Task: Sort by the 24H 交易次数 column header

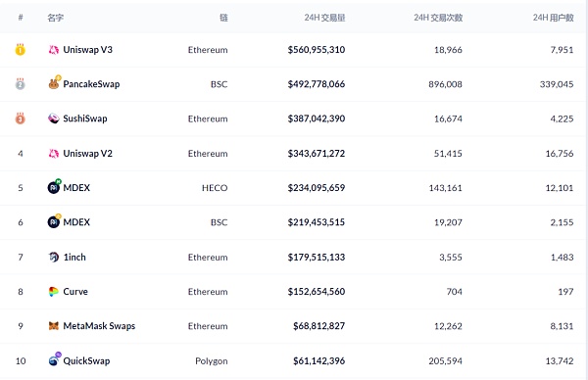Action: (438, 18)
